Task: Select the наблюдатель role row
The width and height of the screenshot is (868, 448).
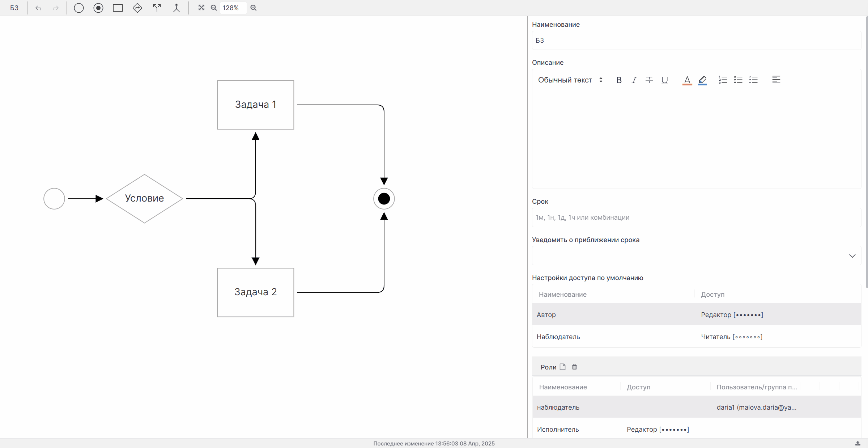Action: [x=696, y=407]
